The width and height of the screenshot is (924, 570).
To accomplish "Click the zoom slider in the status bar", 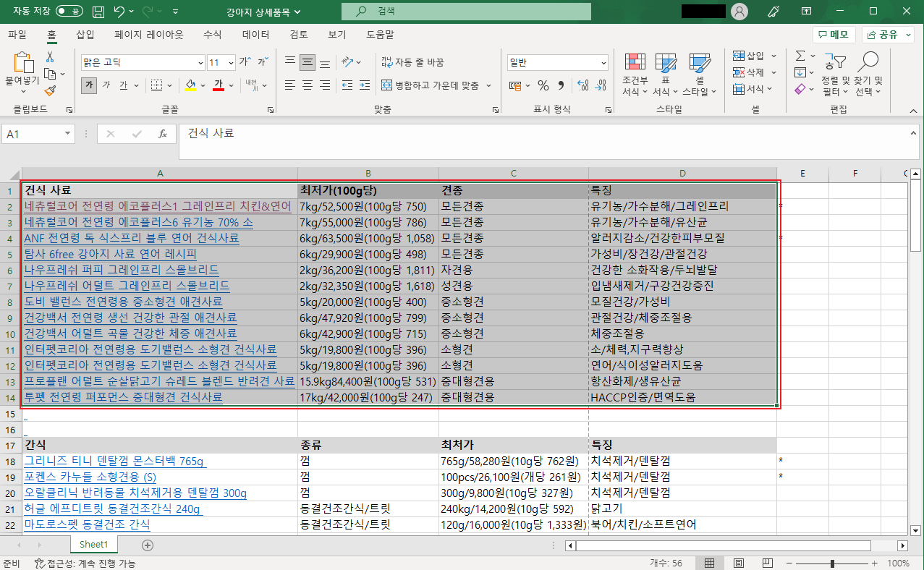I will pos(832,563).
